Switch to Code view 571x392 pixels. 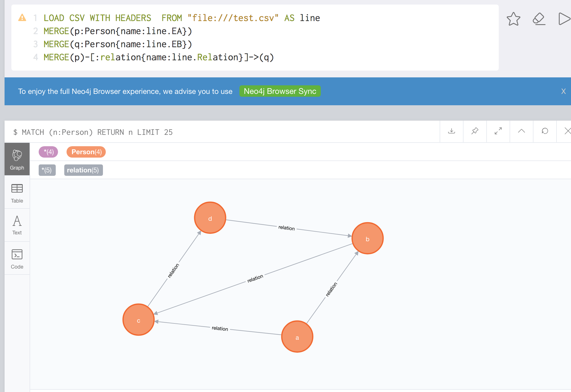(17, 259)
